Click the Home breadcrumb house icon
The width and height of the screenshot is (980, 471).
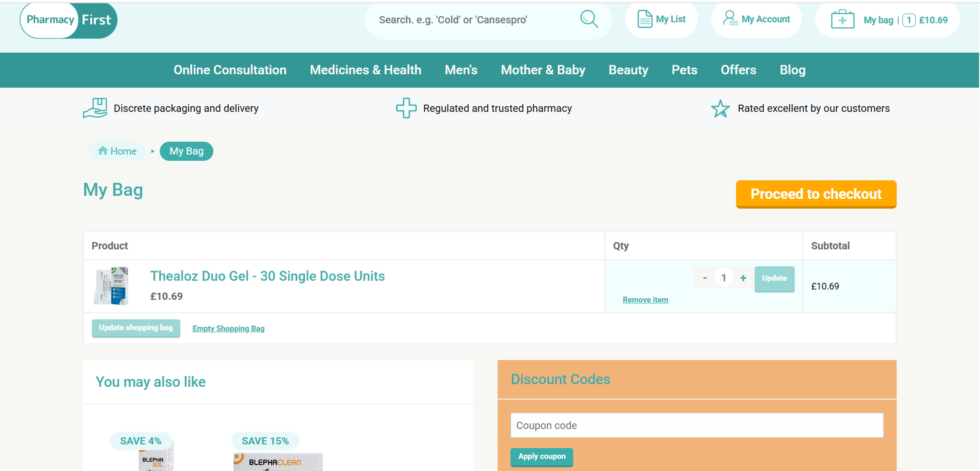pos(102,151)
